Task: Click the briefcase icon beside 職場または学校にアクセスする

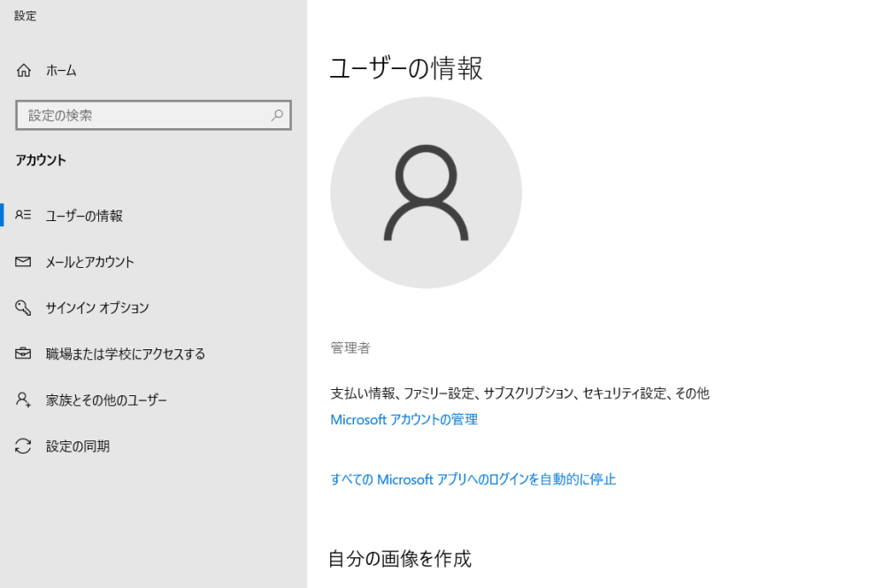Action: (x=24, y=354)
